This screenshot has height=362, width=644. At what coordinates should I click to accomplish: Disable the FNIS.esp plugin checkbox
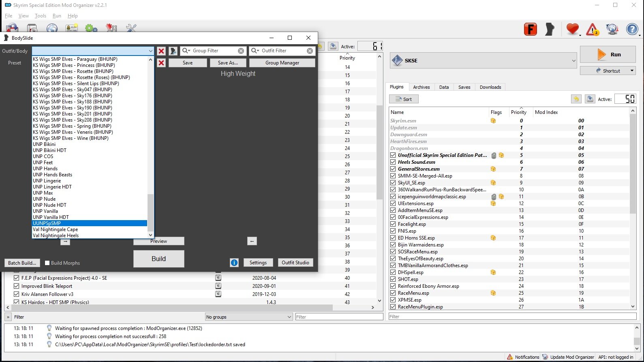pyautogui.click(x=393, y=231)
